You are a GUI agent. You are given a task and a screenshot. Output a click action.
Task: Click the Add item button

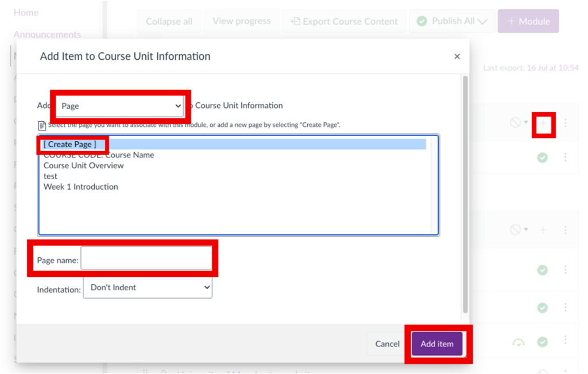click(x=437, y=344)
